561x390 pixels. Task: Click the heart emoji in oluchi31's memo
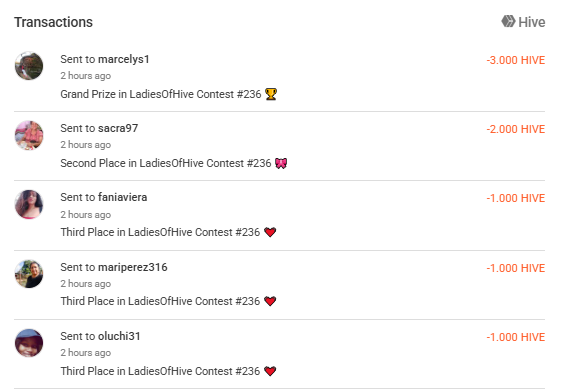270,371
